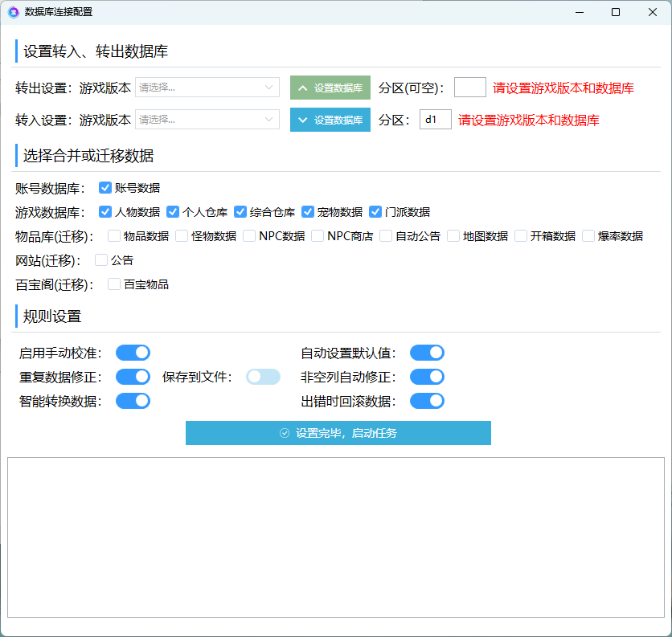Screen dimensions: 672x637
Task: Tick the 百宝物品 checkbox
Action: [114, 284]
